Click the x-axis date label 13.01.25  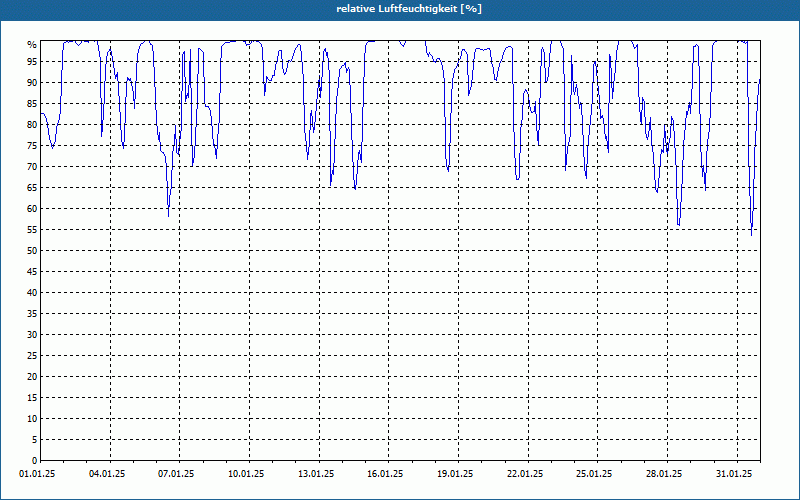(x=316, y=474)
